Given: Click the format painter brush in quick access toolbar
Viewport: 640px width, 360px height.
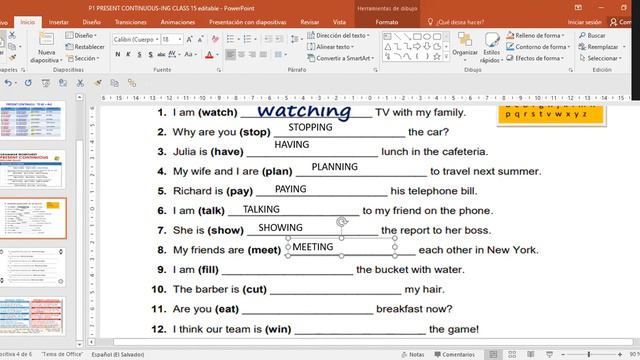Looking at the screenshot, I should point(98,83).
